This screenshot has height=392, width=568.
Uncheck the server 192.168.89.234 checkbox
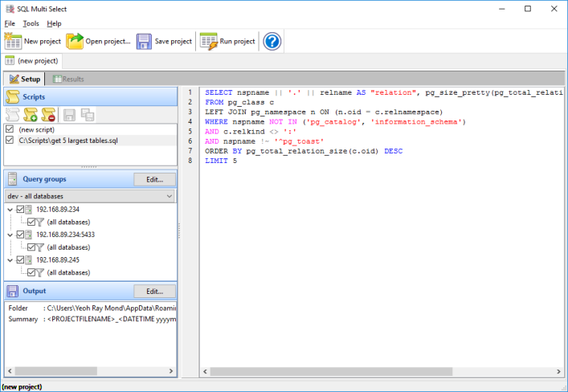pyautogui.click(x=21, y=210)
